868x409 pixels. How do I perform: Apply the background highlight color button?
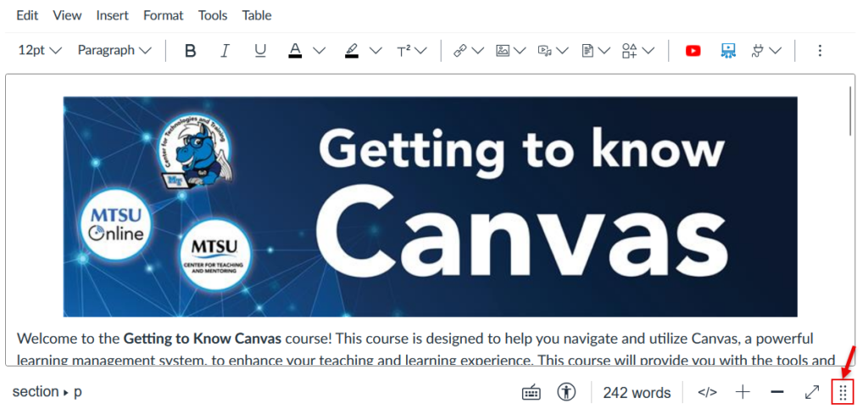point(352,51)
